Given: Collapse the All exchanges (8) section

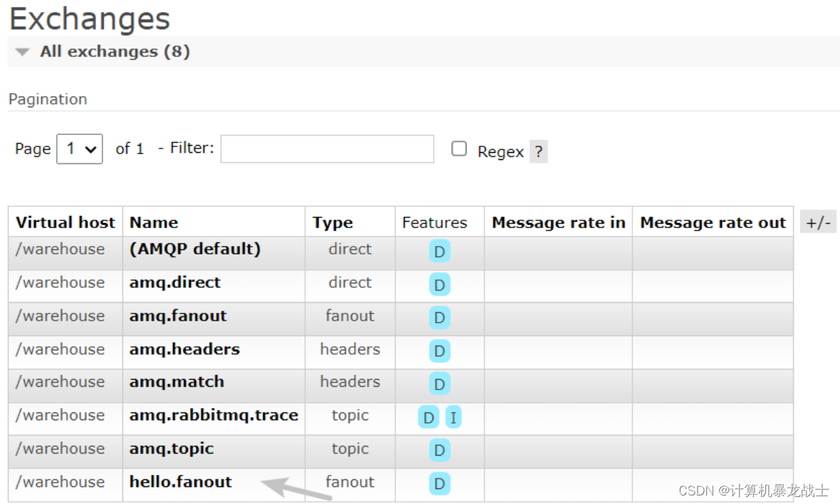Looking at the screenshot, I should click(x=21, y=51).
